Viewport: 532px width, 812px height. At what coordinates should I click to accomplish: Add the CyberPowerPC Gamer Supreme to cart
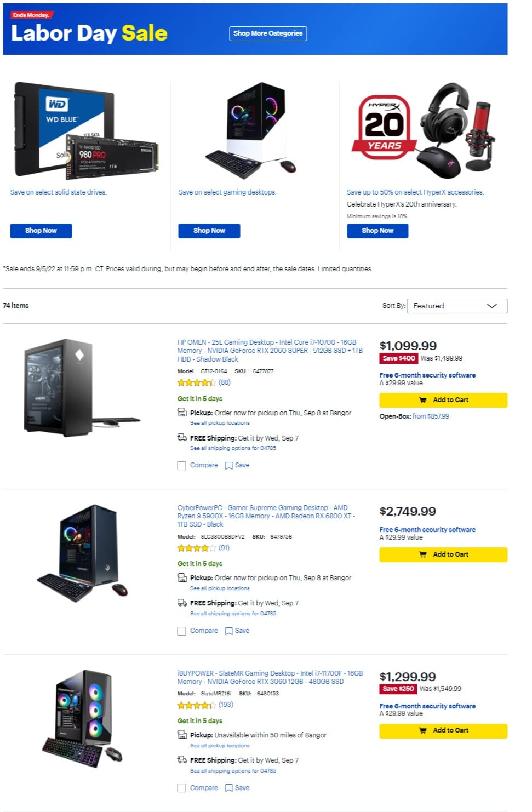443,554
